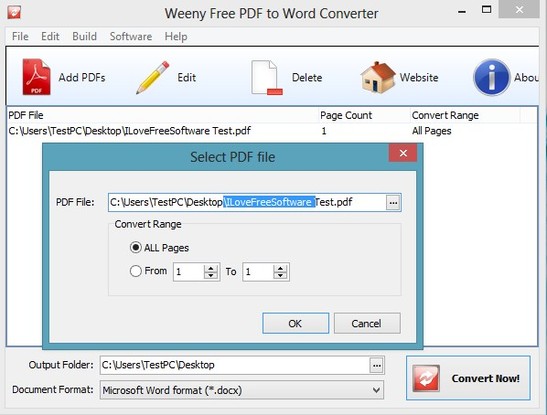Open the File menu
547x415 pixels.
click(x=20, y=36)
